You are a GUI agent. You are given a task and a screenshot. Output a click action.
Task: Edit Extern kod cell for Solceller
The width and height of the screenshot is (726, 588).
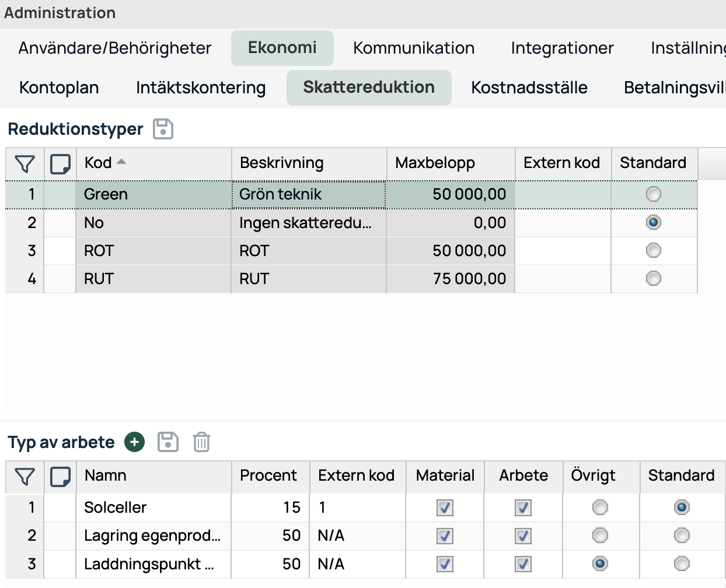358,508
